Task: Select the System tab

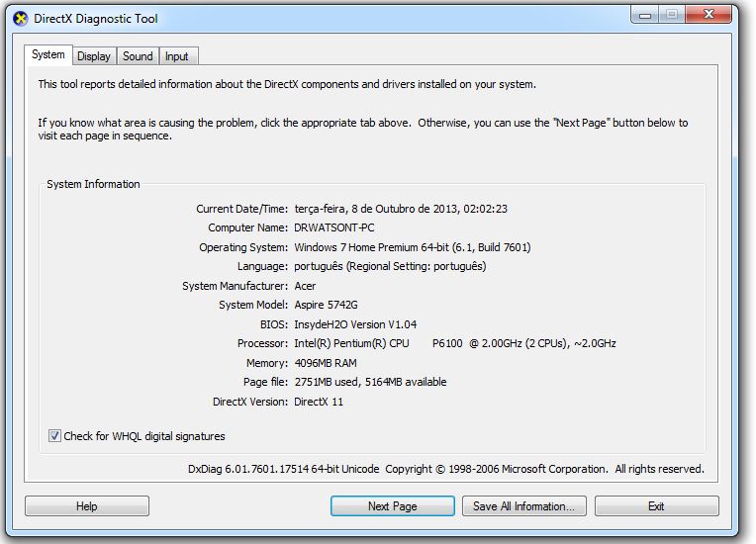Action: point(48,54)
